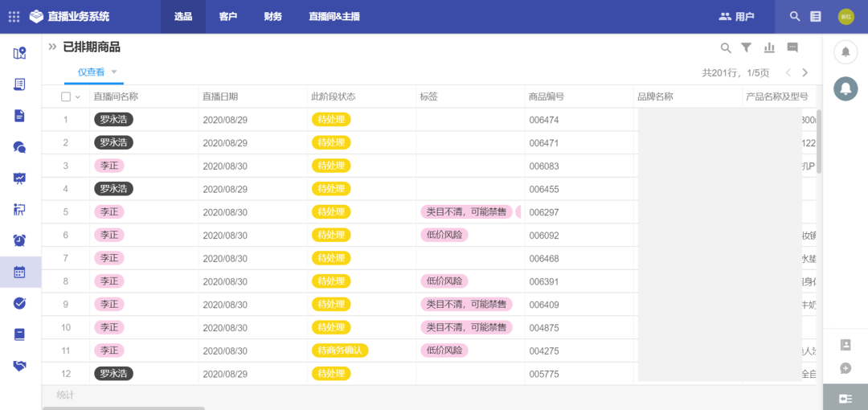Toggle the select-all rows checkbox
Screen dimensions: 868x410
pos(66,96)
